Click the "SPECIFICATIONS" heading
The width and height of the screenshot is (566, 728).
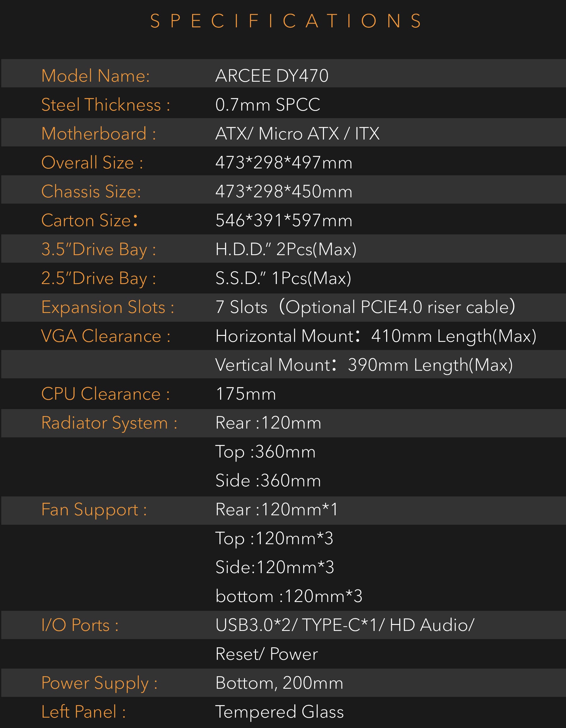click(286, 21)
